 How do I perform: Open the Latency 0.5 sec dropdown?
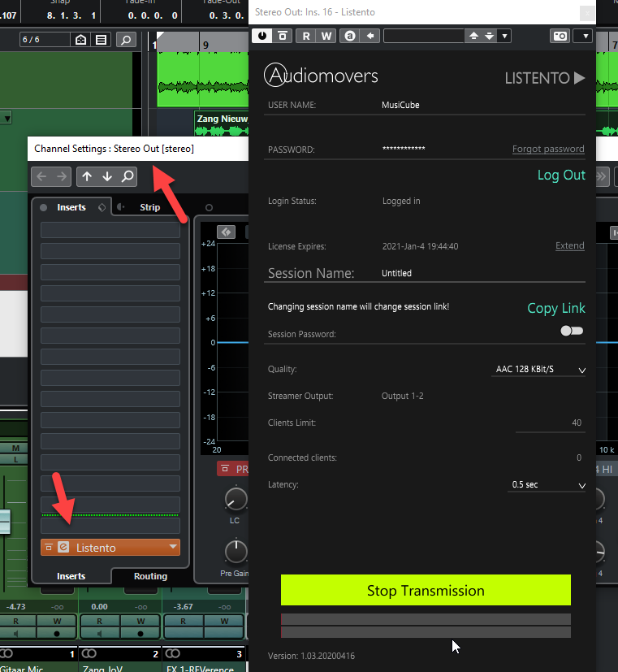click(547, 485)
